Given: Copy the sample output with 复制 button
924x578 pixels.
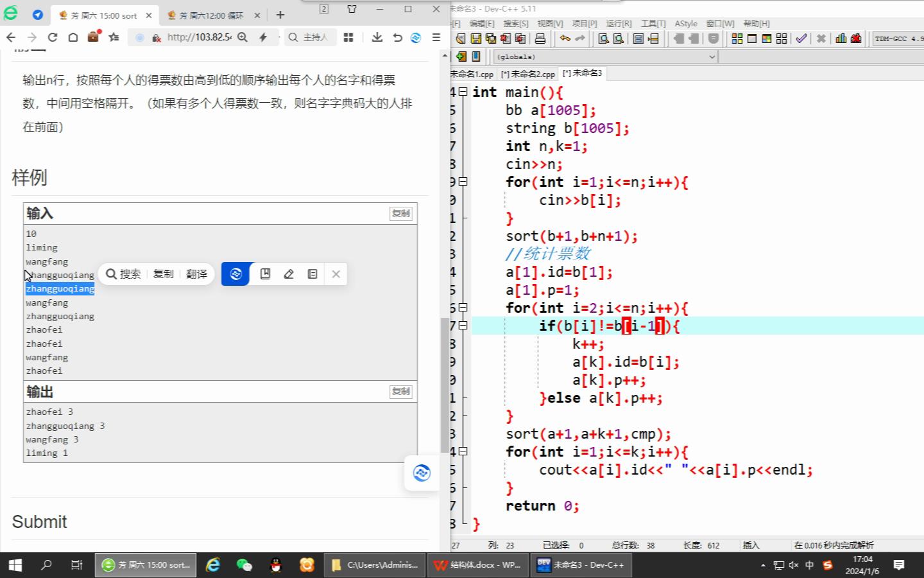Looking at the screenshot, I should coord(401,391).
